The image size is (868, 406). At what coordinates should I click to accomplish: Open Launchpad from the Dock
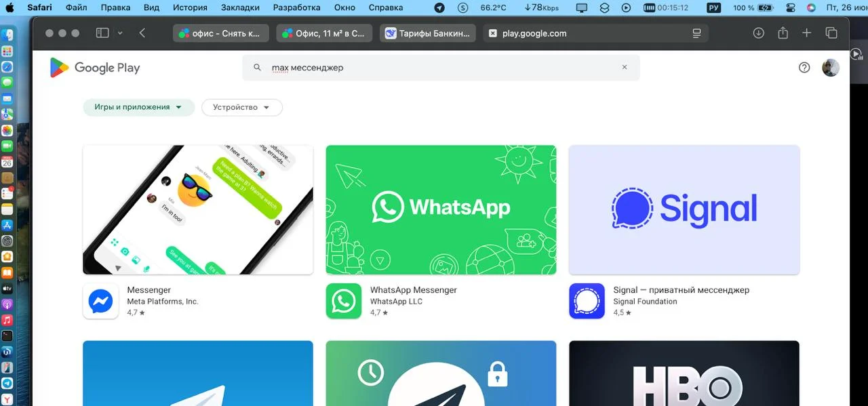point(7,51)
